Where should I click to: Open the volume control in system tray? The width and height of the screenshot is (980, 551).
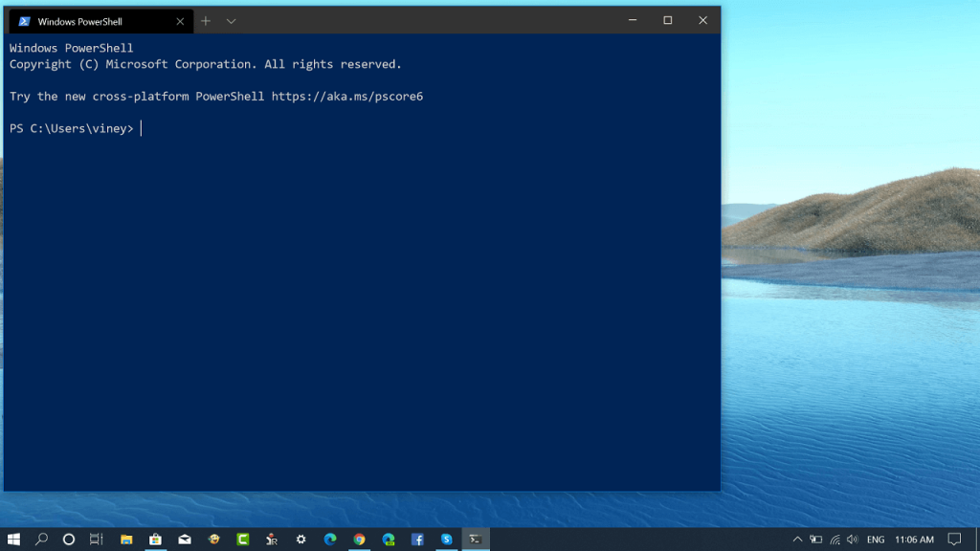click(852, 540)
